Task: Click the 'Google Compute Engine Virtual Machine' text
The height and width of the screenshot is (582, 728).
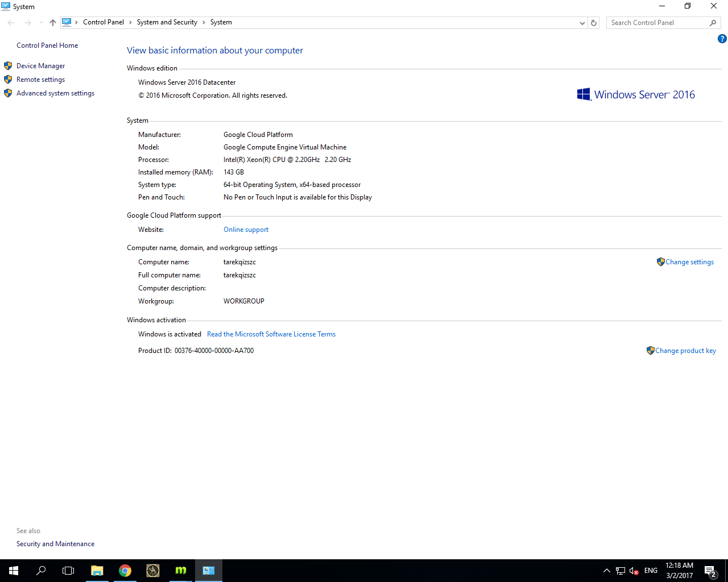Action: coord(285,147)
